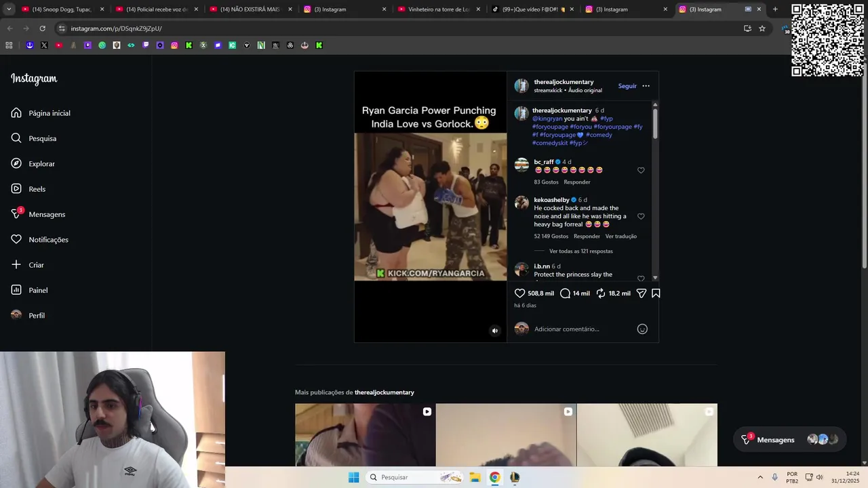This screenshot has width=868, height=488.
Task: Like i.b.nn's comment
Action: [641, 278]
